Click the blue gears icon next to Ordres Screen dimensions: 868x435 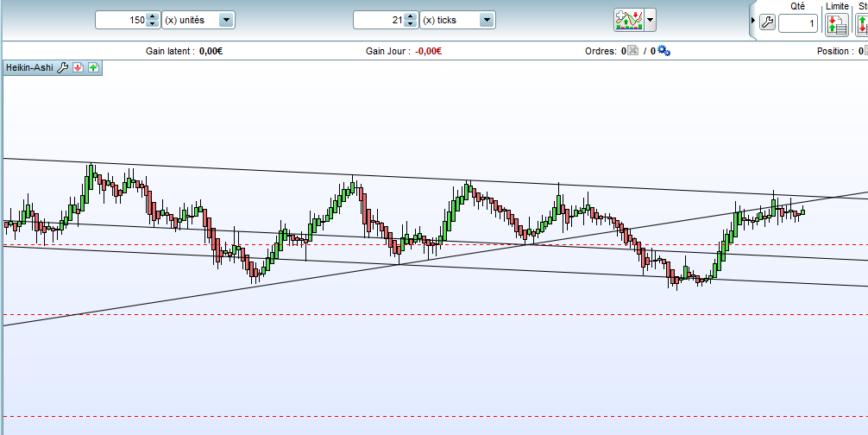click(664, 51)
